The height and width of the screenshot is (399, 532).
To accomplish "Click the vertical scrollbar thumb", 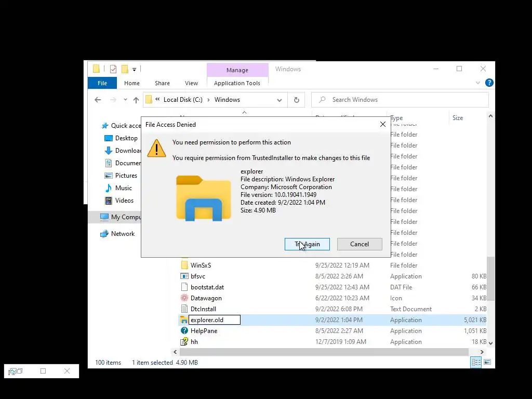I will point(490,278).
